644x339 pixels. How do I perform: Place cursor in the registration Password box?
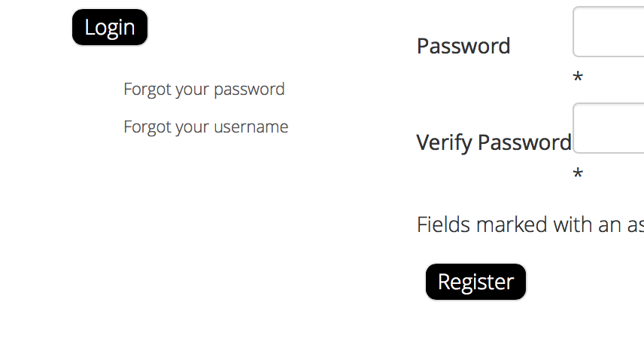609,32
